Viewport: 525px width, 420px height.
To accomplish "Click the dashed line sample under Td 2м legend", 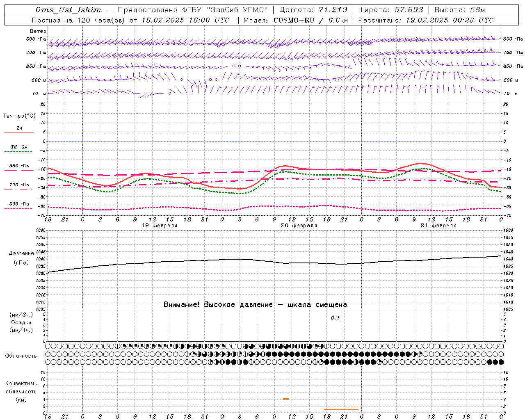I will (x=18, y=152).
